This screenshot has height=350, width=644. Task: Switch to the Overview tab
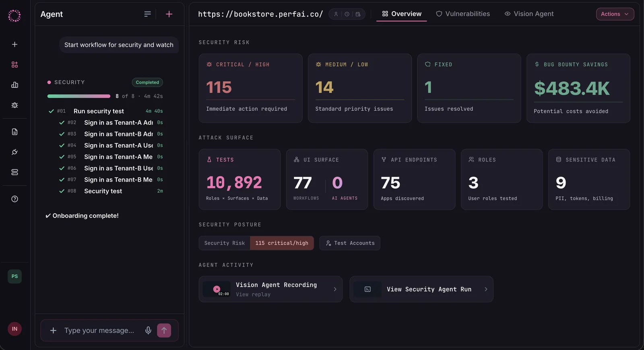click(402, 14)
